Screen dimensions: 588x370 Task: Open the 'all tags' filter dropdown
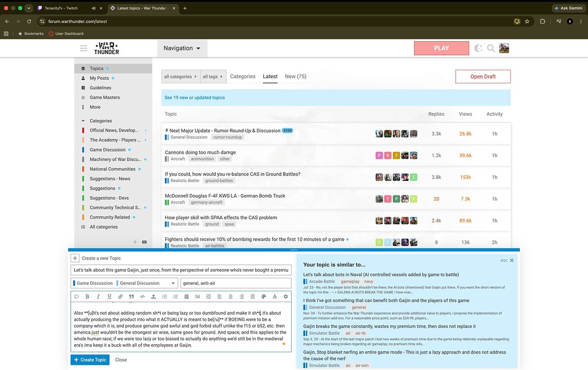[x=213, y=76]
